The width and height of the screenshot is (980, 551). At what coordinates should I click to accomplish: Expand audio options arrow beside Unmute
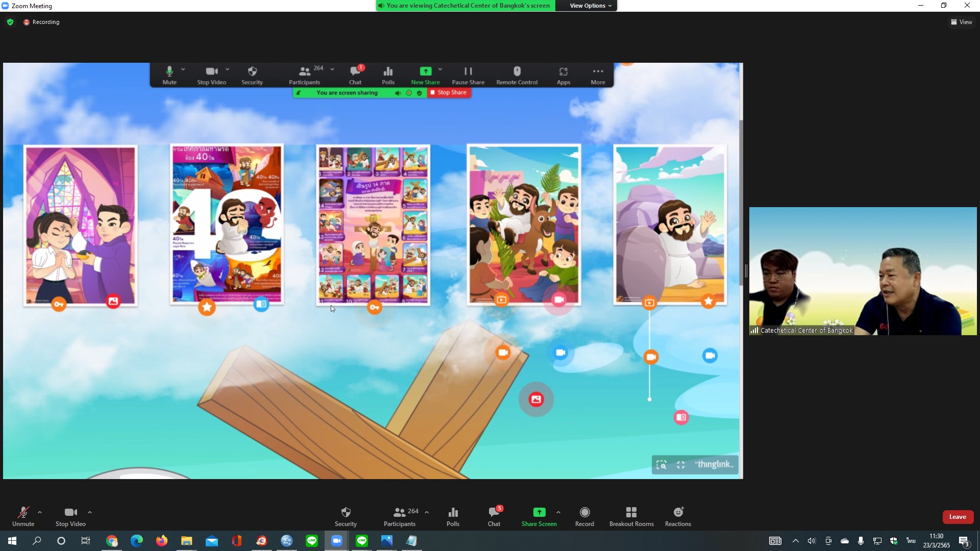pyautogui.click(x=40, y=512)
